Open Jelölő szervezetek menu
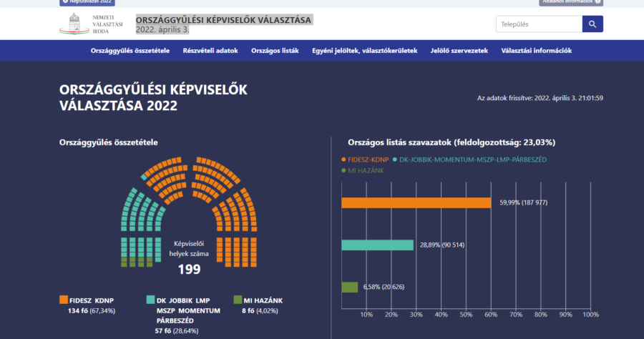This screenshot has height=339, width=644. point(459,51)
